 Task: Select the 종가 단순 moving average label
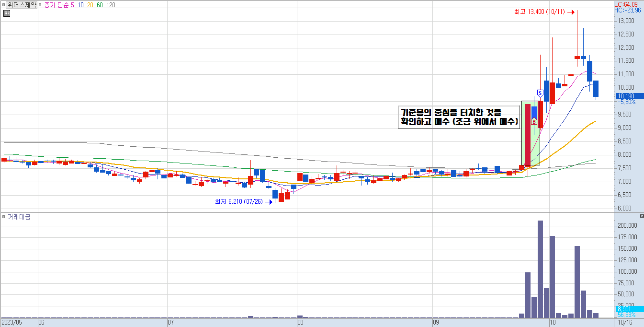coord(56,5)
